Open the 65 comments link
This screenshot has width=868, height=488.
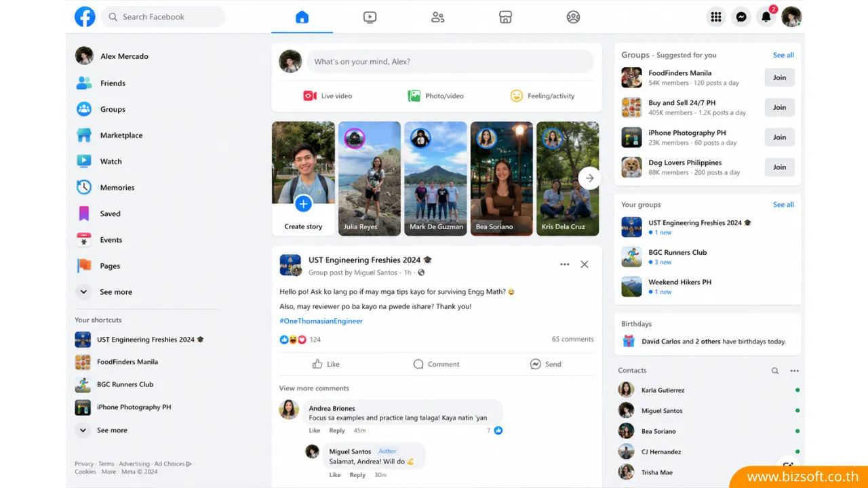coord(572,339)
